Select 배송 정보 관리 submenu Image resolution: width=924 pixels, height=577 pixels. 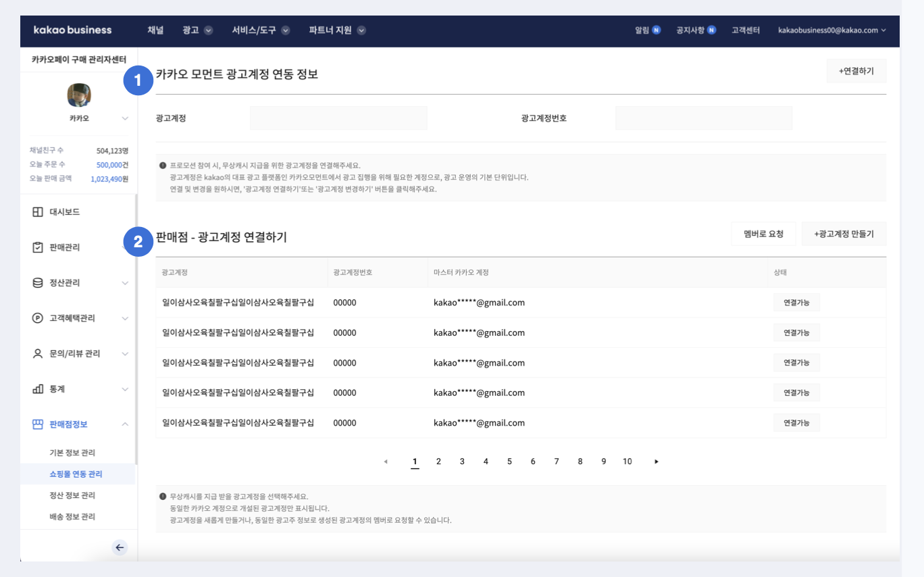point(73,517)
